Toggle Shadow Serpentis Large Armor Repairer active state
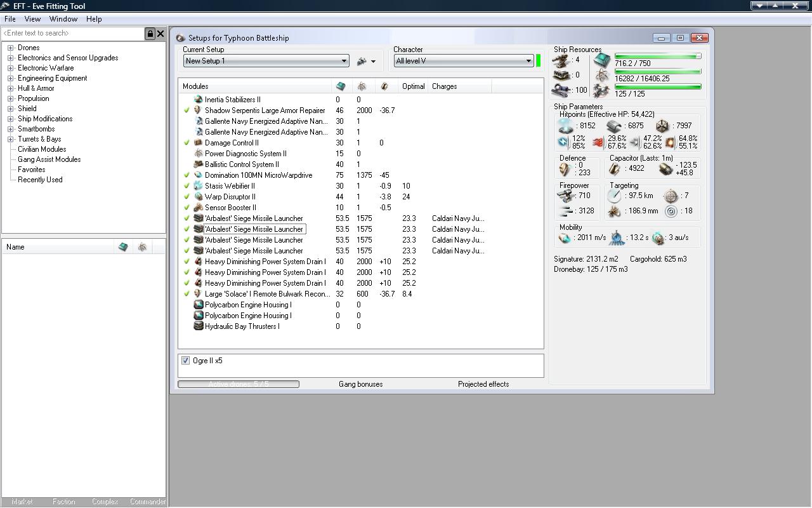Screen dimensions: 812x508 click(187, 110)
